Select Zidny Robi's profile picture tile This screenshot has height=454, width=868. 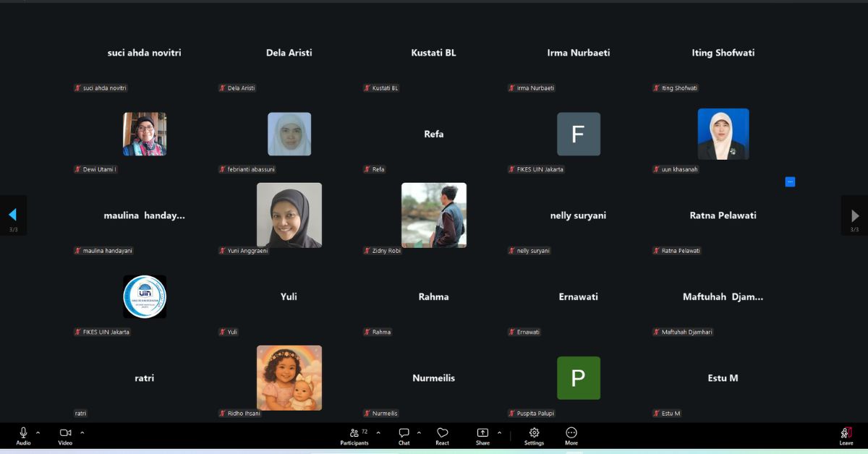434,215
